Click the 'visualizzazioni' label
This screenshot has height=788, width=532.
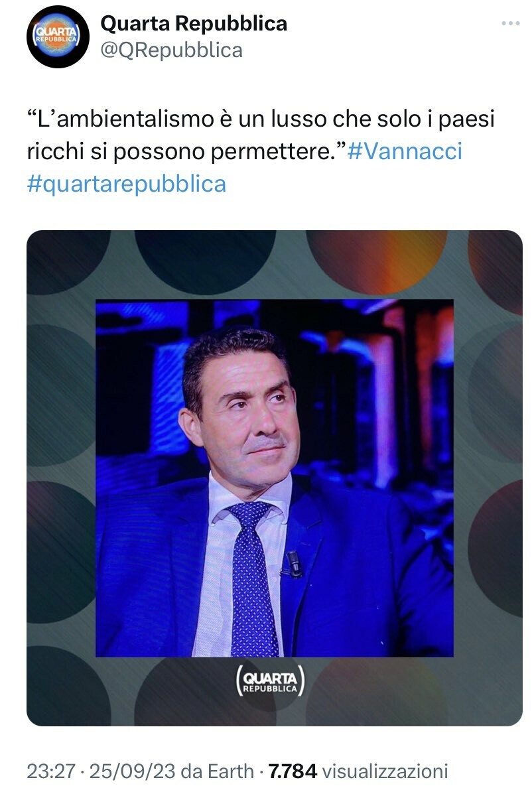[385, 771]
